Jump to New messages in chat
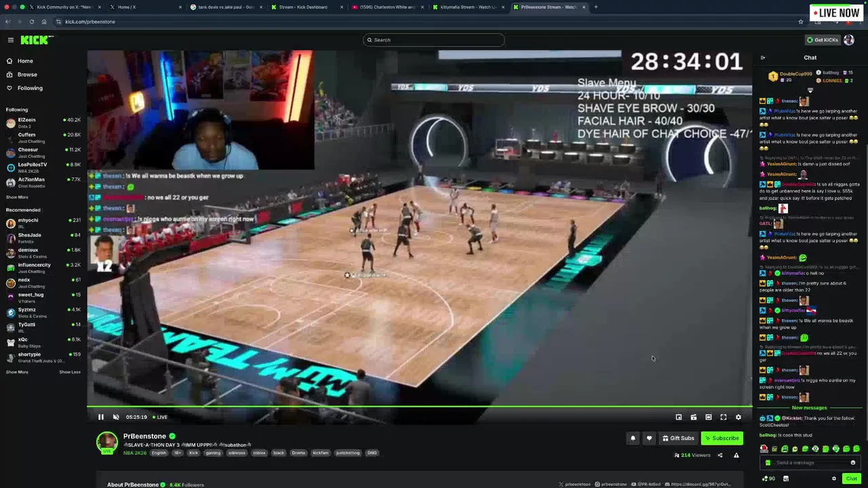868x488 pixels. [x=810, y=408]
